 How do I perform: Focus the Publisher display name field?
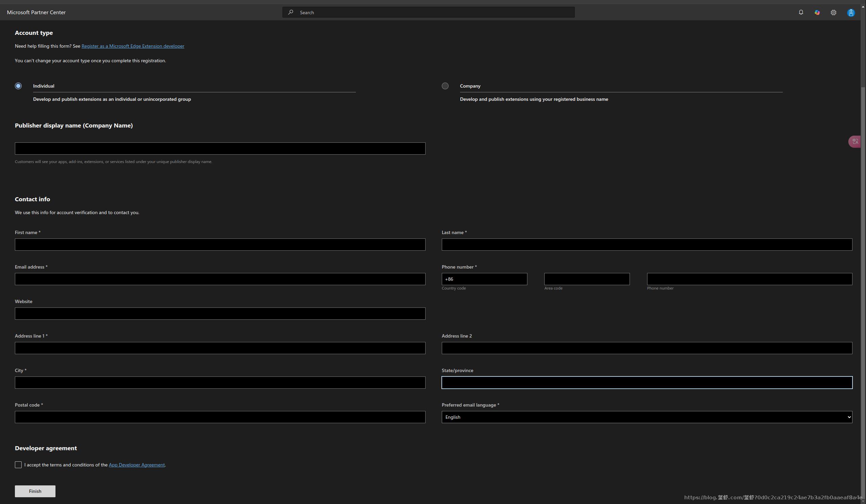(220, 148)
